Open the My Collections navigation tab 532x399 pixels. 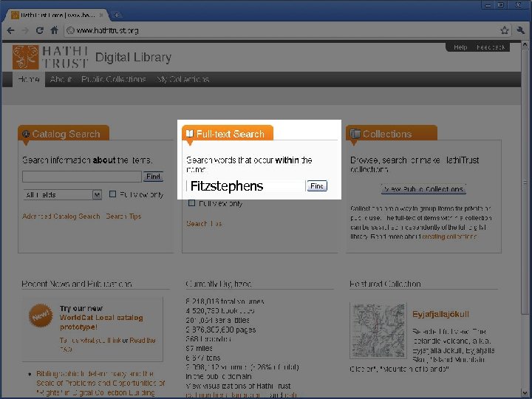click(183, 79)
